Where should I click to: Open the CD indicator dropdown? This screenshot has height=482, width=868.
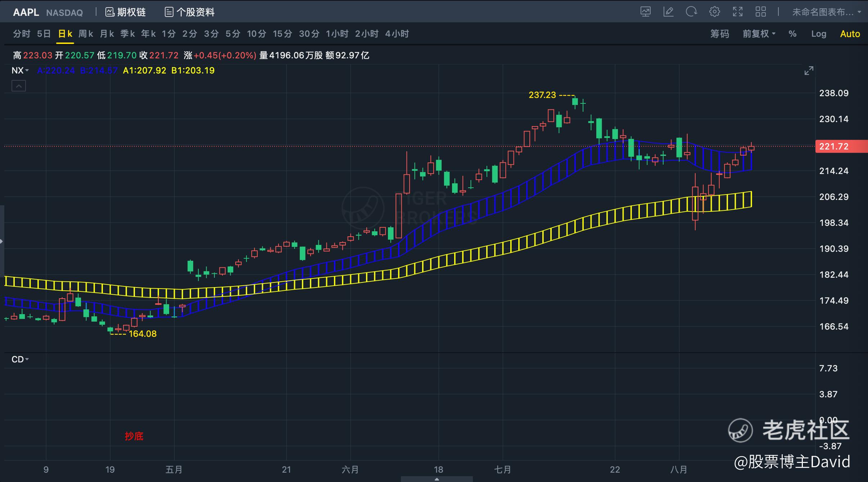click(x=20, y=360)
